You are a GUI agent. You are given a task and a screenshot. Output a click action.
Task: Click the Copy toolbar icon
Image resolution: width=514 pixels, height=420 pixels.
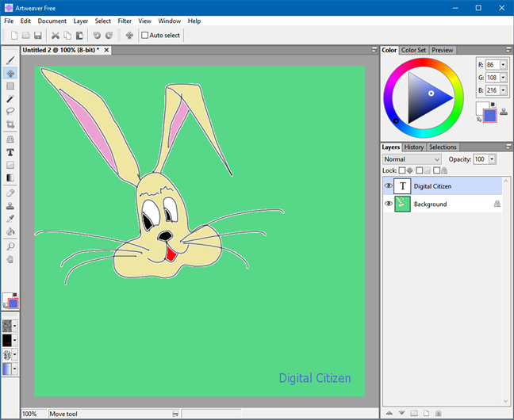point(67,36)
